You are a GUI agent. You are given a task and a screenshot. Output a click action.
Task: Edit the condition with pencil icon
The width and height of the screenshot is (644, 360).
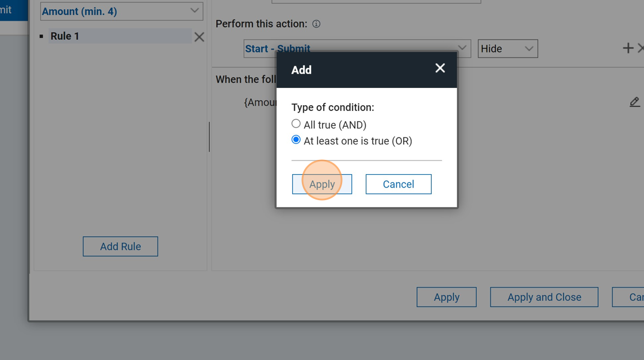tap(634, 102)
